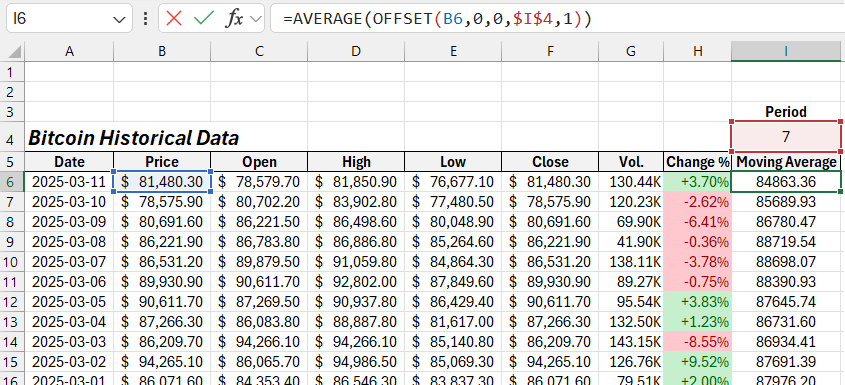Select close value 94,265.10
This screenshot has width=845, height=385.
tap(550, 362)
